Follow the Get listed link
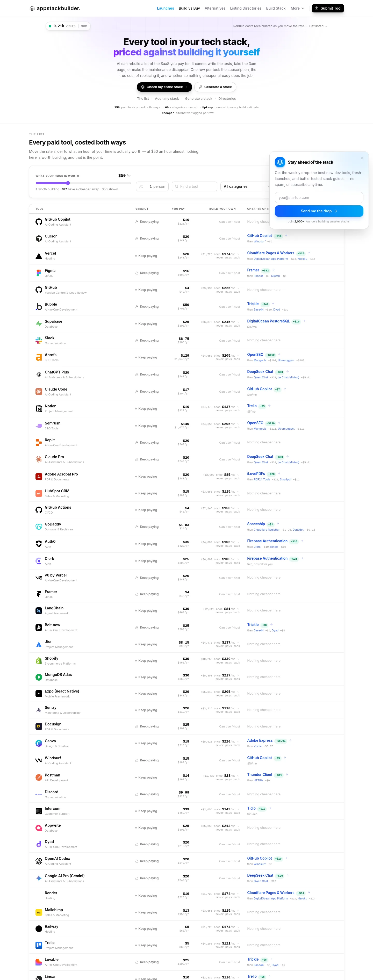Image resolution: width=373 pixels, height=980 pixels. coord(318,26)
